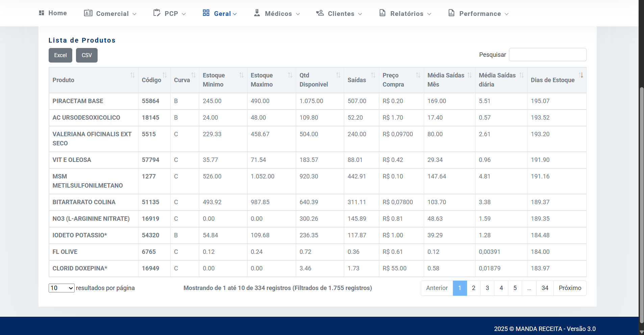Viewport: 644px width, 335px height.
Task: Click the Clientes users icon
Action: click(320, 13)
